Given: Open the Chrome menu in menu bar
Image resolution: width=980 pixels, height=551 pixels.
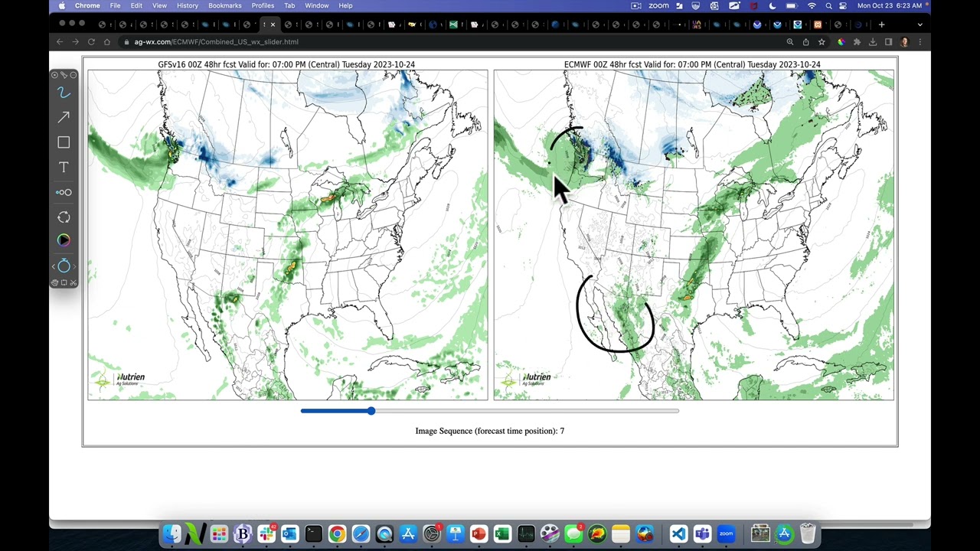Looking at the screenshot, I should [87, 5].
